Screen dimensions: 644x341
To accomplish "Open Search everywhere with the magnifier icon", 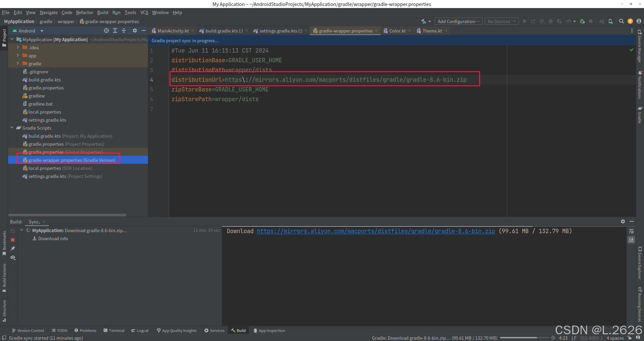I will pos(622,21).
